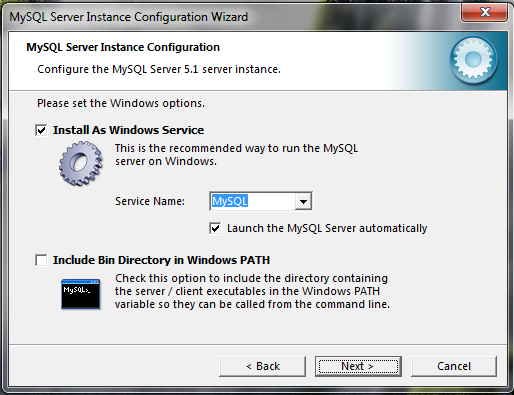Enable Include Bin Directory in Windows PATH
Screen dimensions: 514x395
point(41,260)
